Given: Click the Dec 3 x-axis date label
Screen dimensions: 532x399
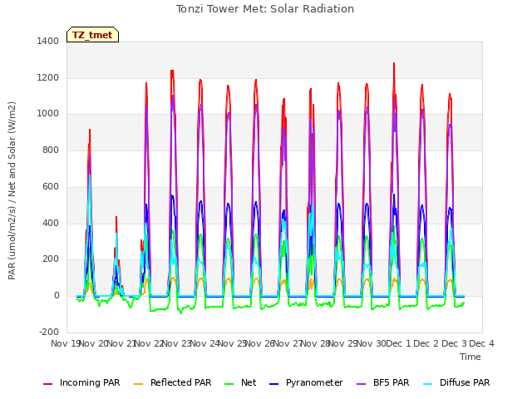Looking at the screenshot, I should pos(454,343).
